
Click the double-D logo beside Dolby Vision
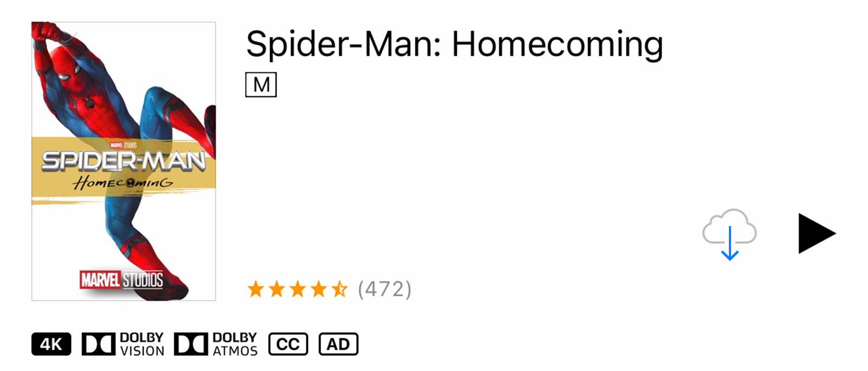(98, 344)
